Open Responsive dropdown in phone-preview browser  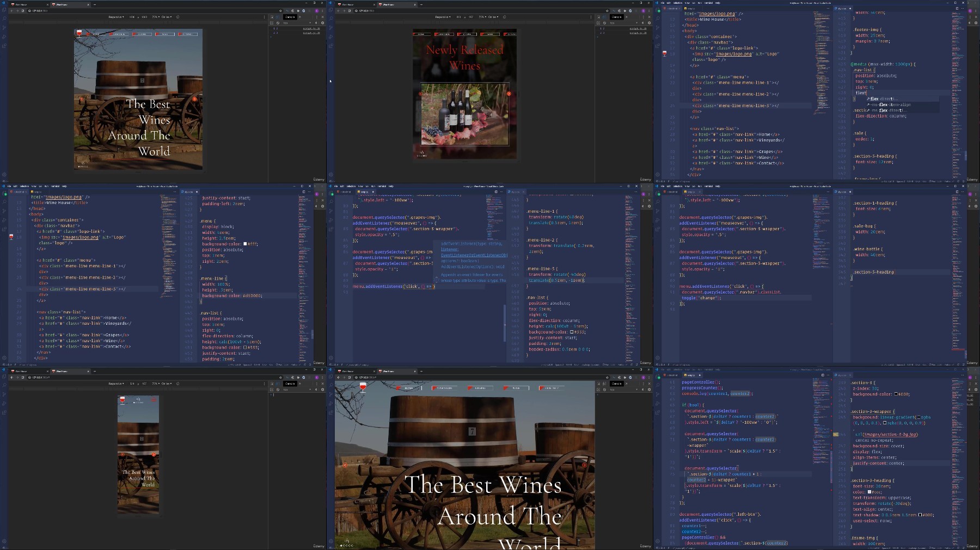point(116,384)
